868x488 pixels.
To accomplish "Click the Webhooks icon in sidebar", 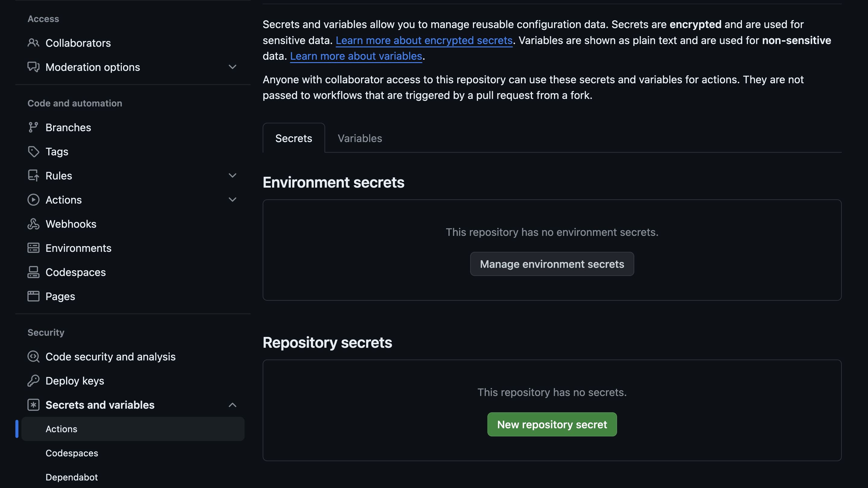I will pyautogui.click(x=33, y=224).
